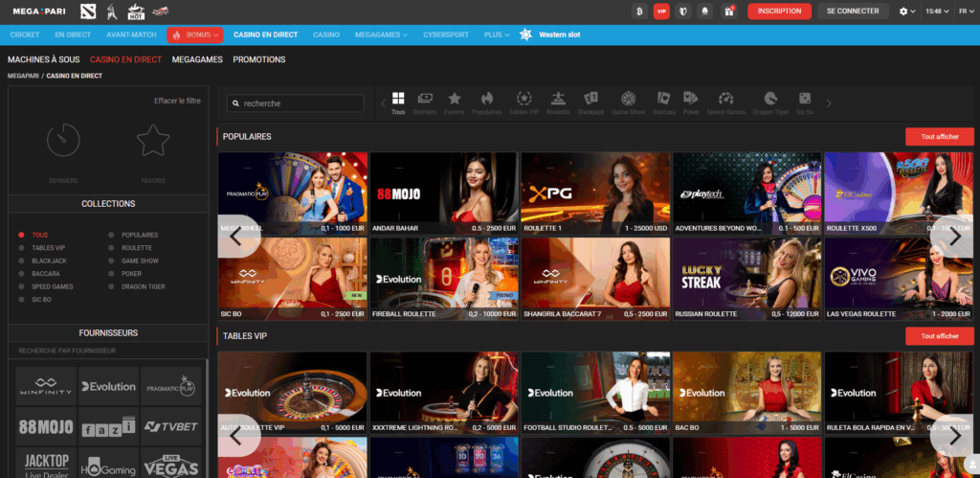
Task: Select the Tous collection radio option
Action: click(x=21, y=236)
